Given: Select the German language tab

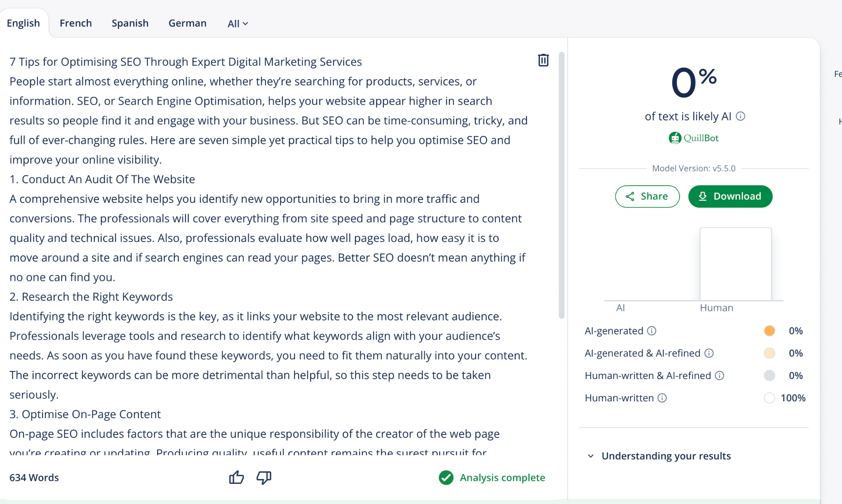Looking at the screenshot, I should click(187, 23).
